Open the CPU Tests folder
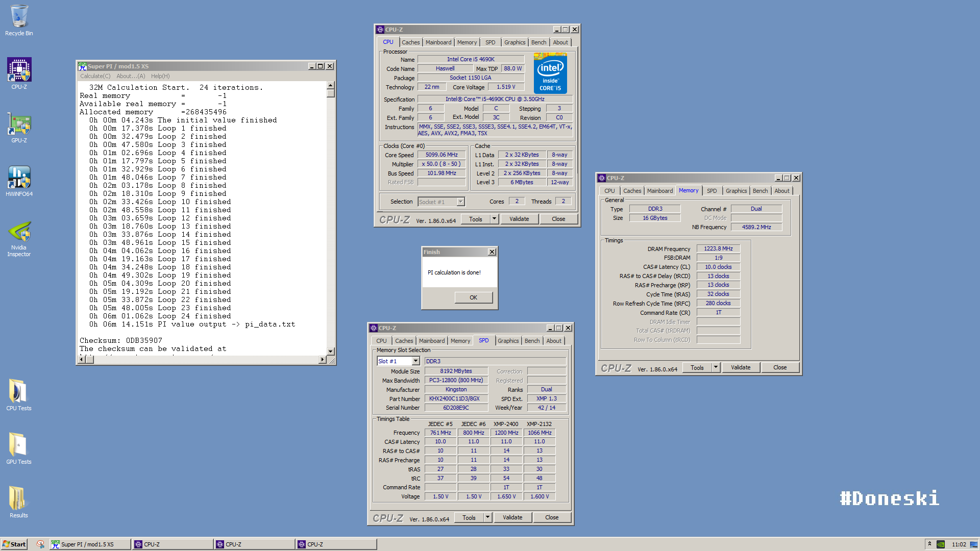This screenshot has width=980, height=551. 19,394
